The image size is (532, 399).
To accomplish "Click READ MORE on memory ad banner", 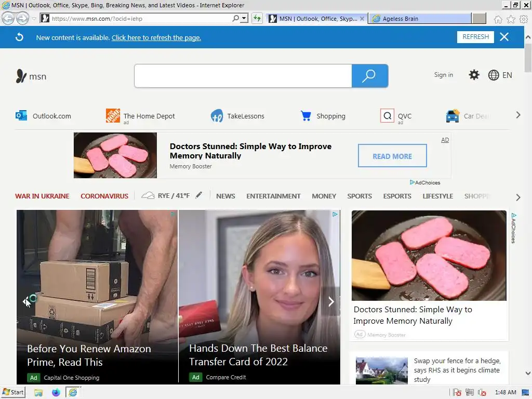I will coord(392,156).
